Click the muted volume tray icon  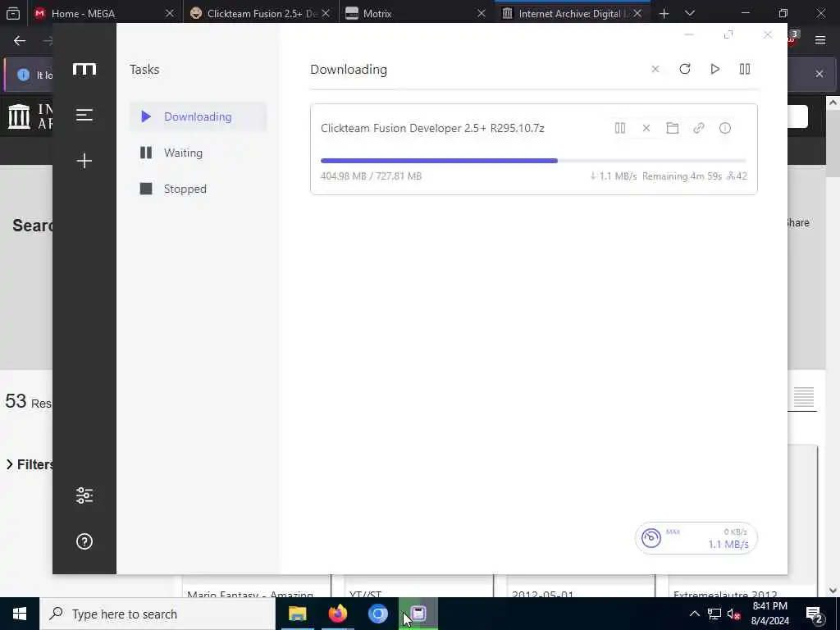coord(734,614)
